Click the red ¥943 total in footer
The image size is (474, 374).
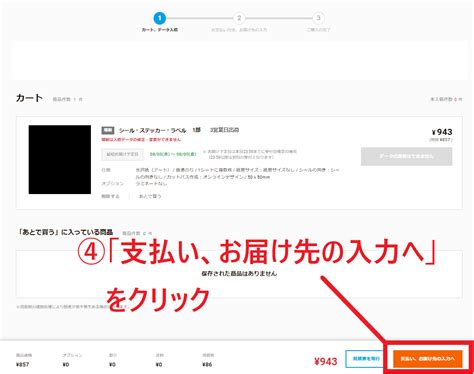(x=326, y=361)
